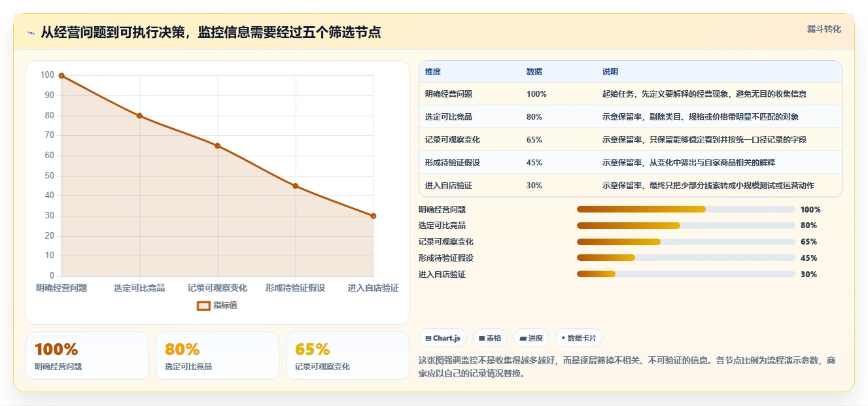Click the 选定可比竞品 cell in the table

click(x=449, y=117)
